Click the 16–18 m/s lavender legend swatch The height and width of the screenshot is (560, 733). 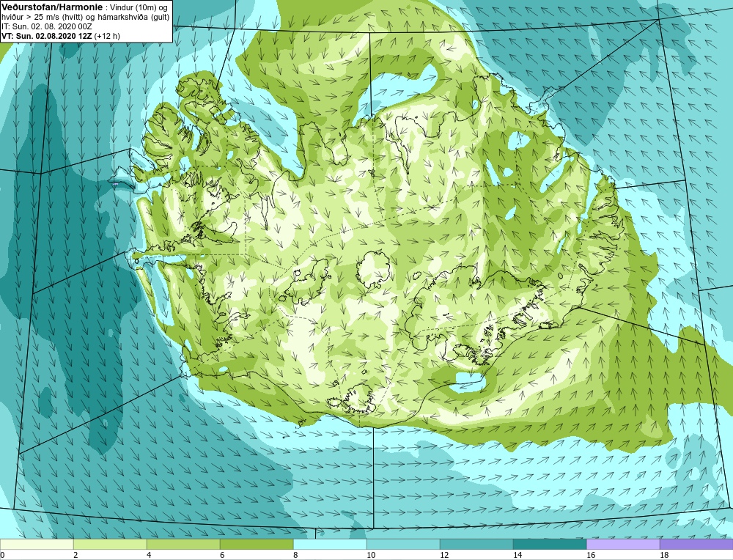pyautogui.click(x=623, y=544)
